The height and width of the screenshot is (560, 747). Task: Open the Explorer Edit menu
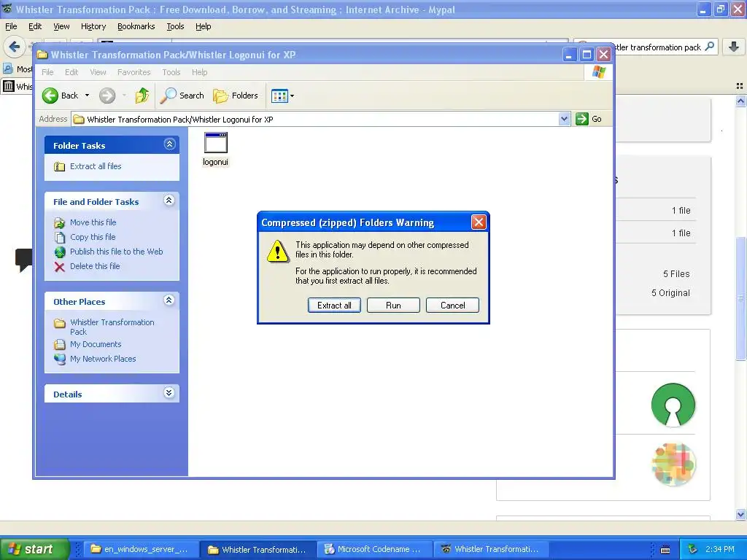click(71, 72)
